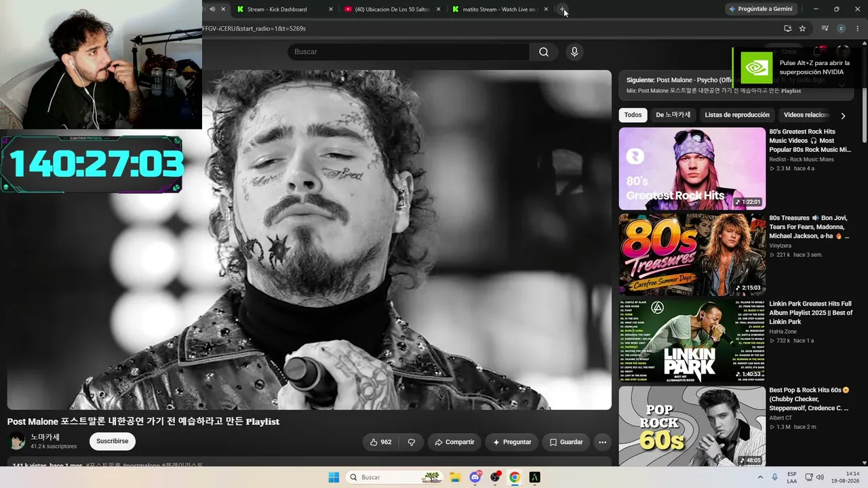Open File Explorer from the taskbar
Image resolution: width=868 pixels, height=488 pixels.
pos(455,477)
